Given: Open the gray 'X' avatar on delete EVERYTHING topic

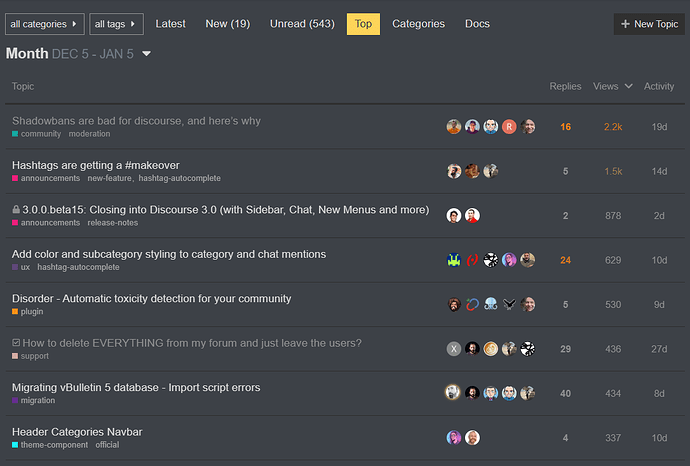Looking at the screenshot, I should tap(454, 349).
